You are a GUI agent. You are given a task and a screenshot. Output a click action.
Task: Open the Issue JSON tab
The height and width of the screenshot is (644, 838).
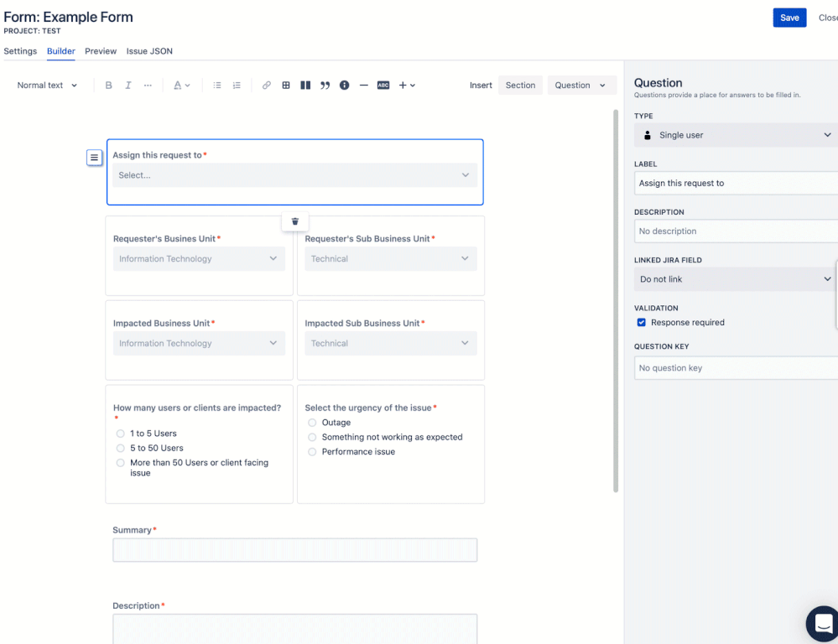point(148,50)
